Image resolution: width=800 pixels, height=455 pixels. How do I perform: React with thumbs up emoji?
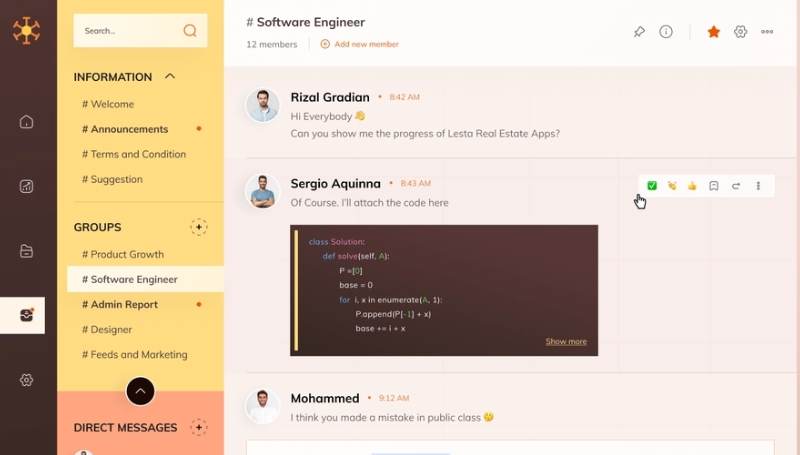coord(692,186)
